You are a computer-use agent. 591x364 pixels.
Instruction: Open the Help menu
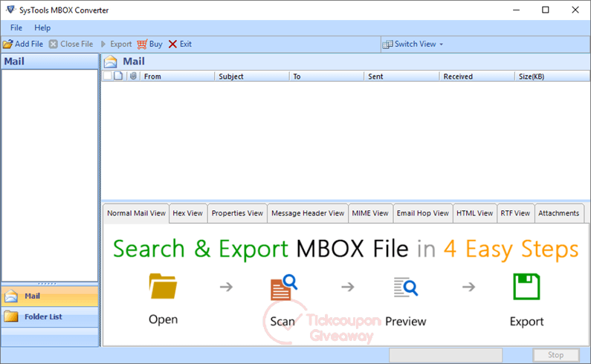(42, 28)
